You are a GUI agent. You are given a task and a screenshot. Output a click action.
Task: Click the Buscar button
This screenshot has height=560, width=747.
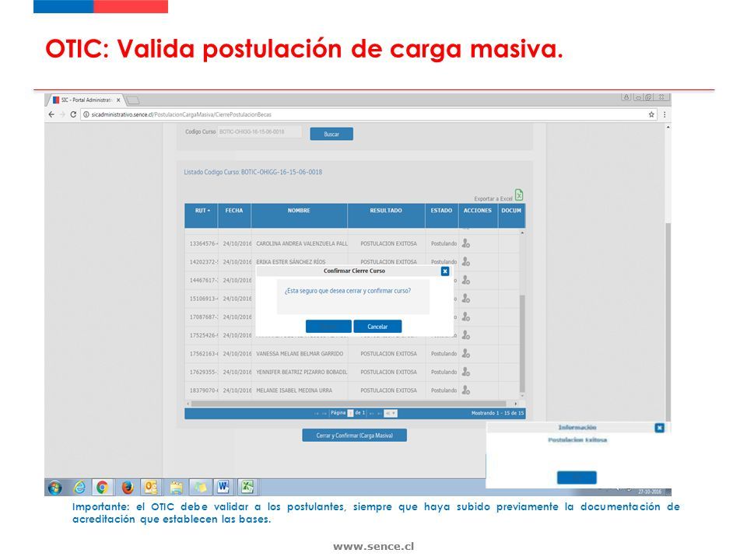coord(331,135)
